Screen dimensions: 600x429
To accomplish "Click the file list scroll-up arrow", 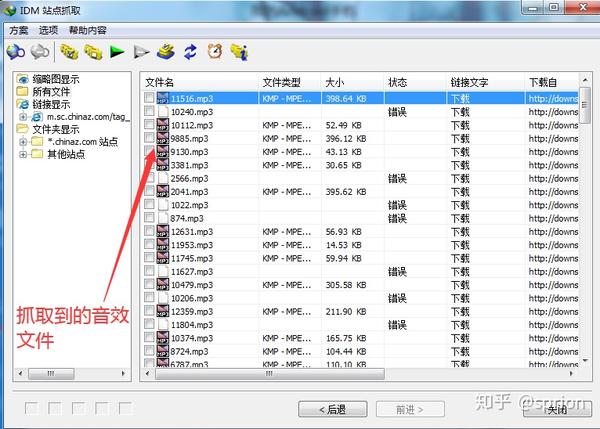I will coord(585,80).
